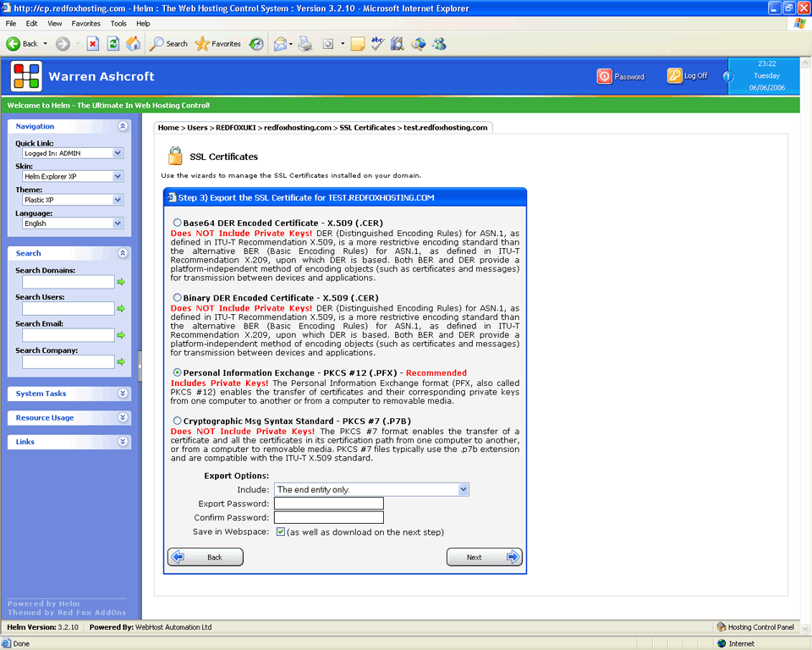Click the SSL Certificates padlock icon
812x650 pixels.
(175, 156)
